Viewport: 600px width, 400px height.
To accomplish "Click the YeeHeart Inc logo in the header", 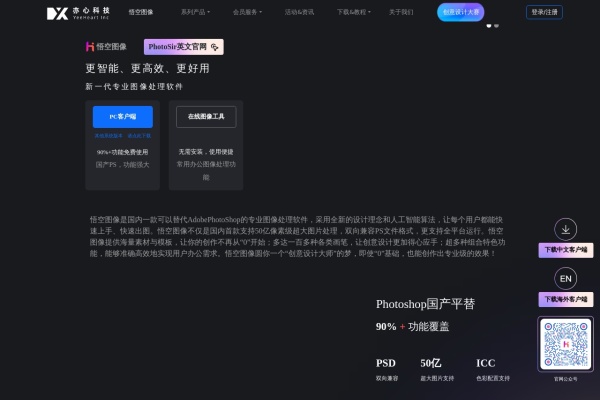I will (78, 13).
